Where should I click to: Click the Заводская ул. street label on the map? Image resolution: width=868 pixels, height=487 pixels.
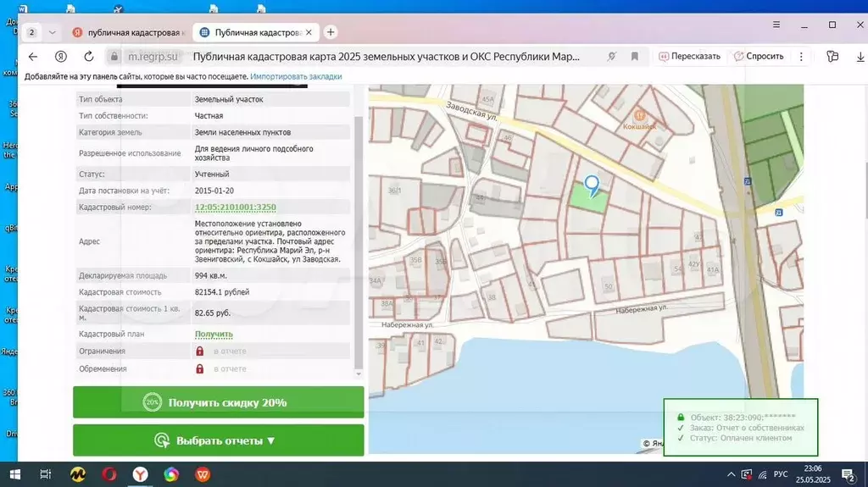point(472,110)
